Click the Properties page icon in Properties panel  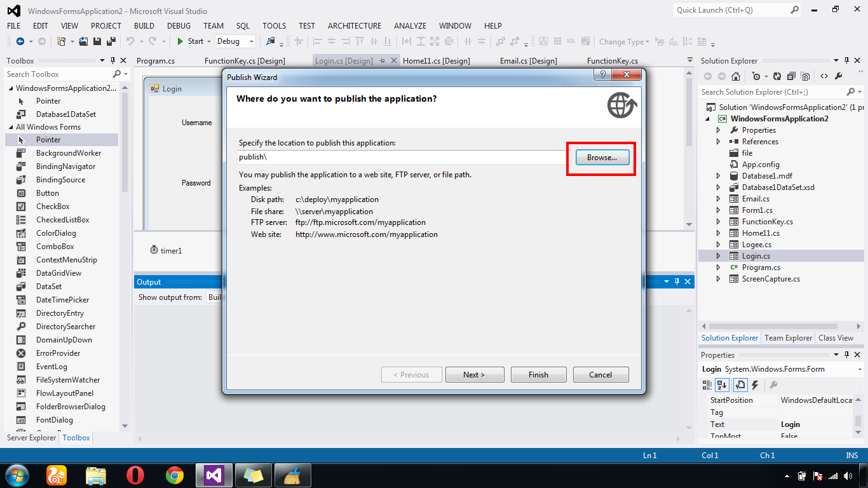[740, 384]
